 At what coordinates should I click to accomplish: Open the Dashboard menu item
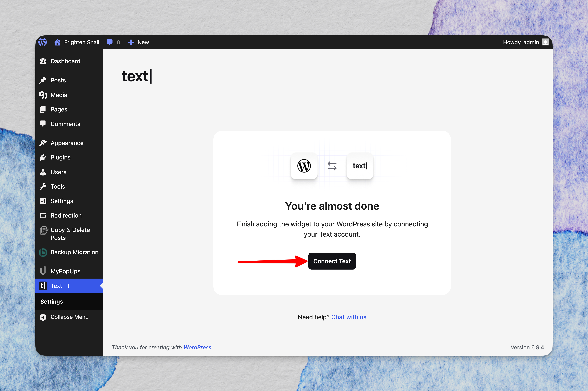coord(69,61)
